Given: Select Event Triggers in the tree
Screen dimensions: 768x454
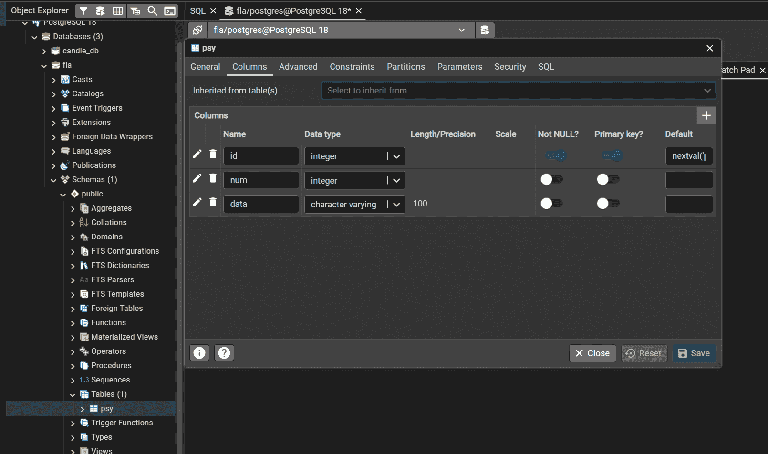Looking at the screenshot, I should (97, 108).
